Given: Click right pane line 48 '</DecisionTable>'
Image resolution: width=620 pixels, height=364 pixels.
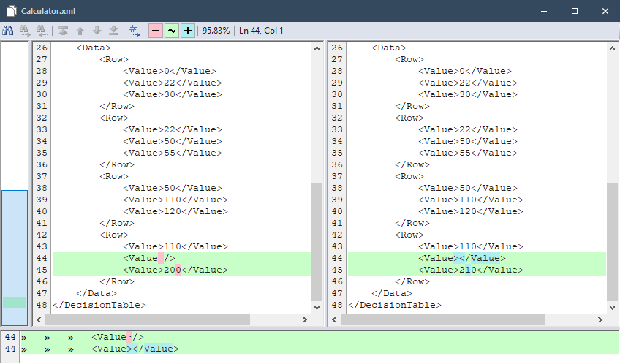Looking at the screenshot, I should point(395,305).
